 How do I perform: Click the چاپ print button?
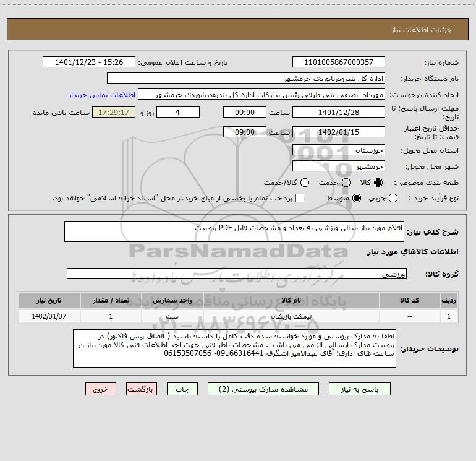pos(182,389)
